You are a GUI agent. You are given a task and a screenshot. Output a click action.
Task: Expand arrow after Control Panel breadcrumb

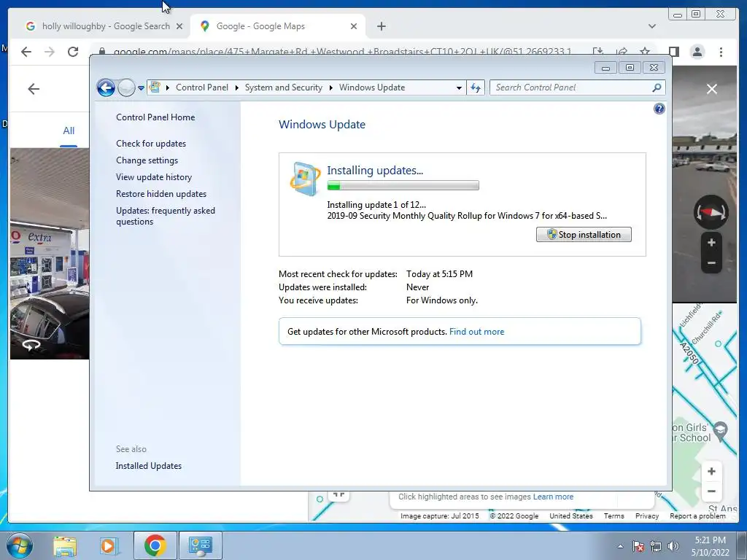tap(237, 87)
